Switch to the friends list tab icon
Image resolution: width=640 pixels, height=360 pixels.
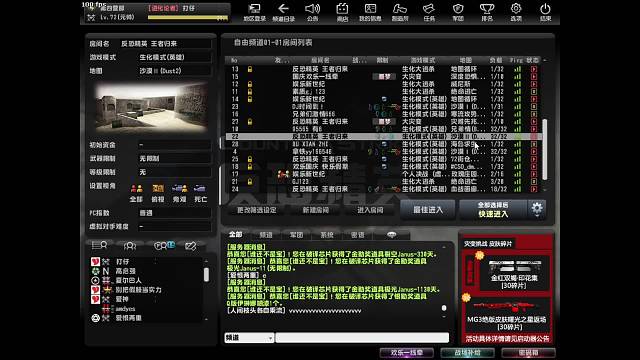130,245
